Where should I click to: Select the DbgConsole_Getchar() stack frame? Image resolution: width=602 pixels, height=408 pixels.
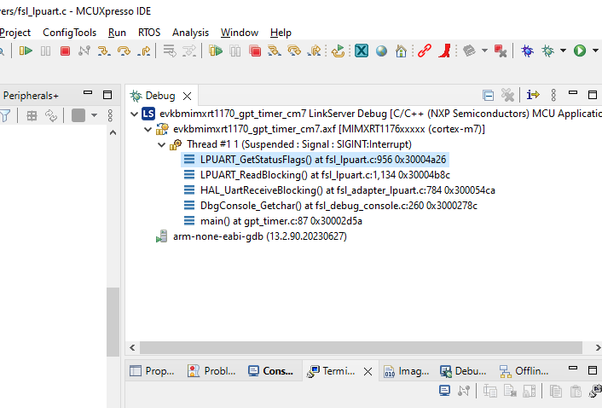(x=330, y=206)
